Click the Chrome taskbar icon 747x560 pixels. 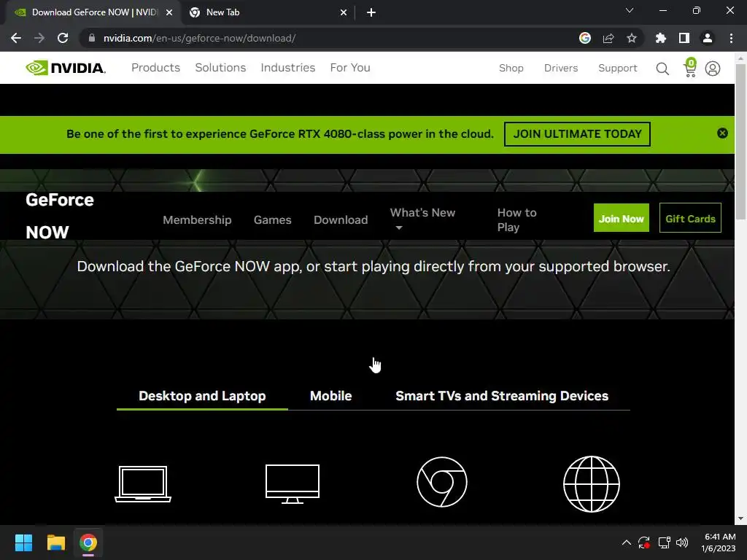pyautogui.click(x=88, y=542)
